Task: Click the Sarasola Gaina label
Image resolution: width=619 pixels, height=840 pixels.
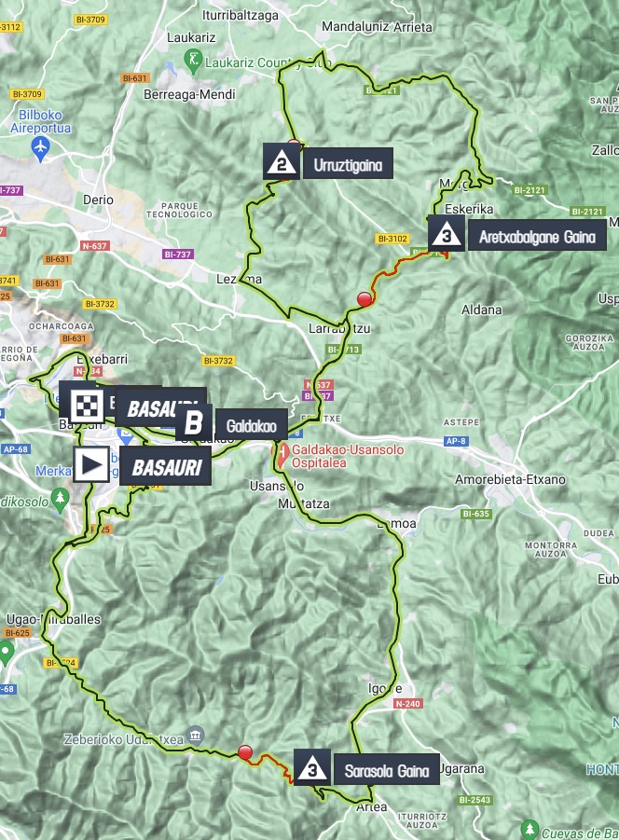Action: point(387,770)
